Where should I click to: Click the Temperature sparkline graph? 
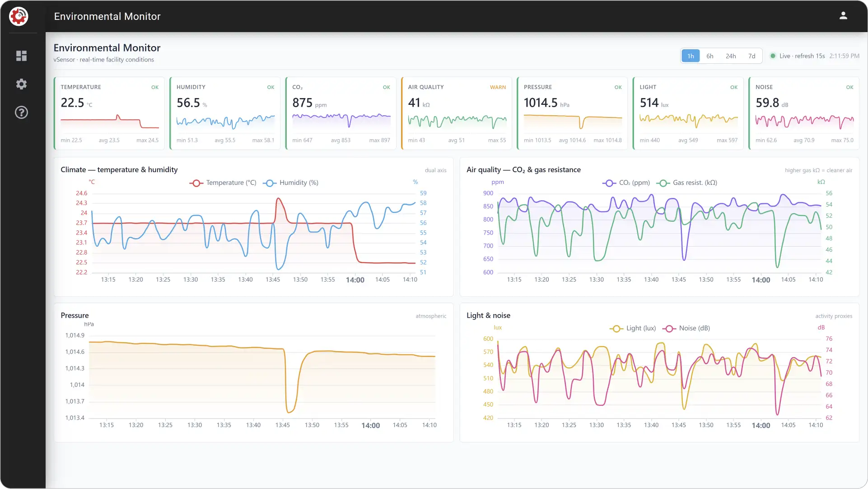point(110,122)
